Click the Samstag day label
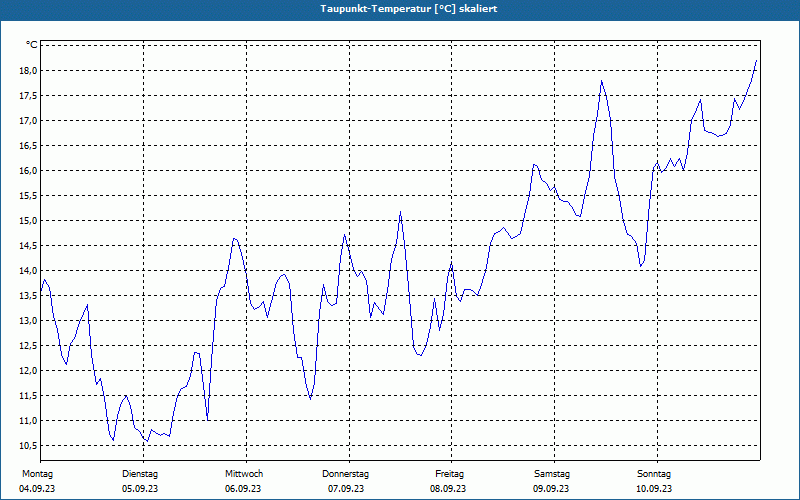800x500 pixels. point(552,474)
